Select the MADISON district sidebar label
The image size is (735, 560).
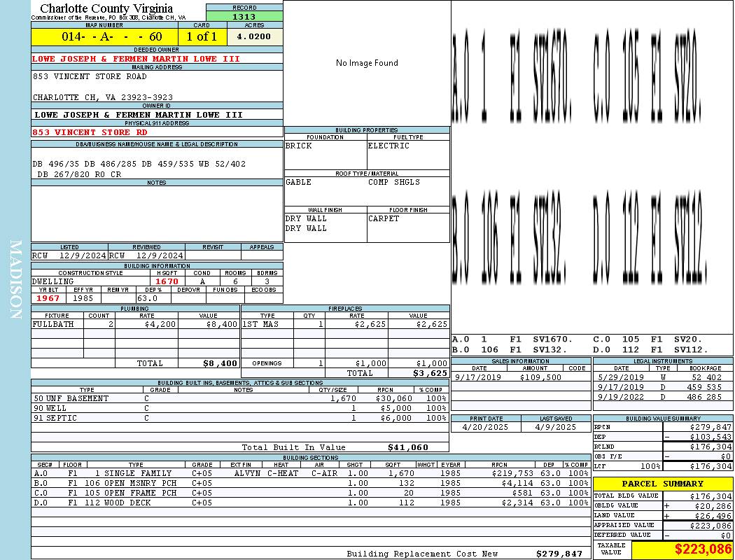[16, 280]
